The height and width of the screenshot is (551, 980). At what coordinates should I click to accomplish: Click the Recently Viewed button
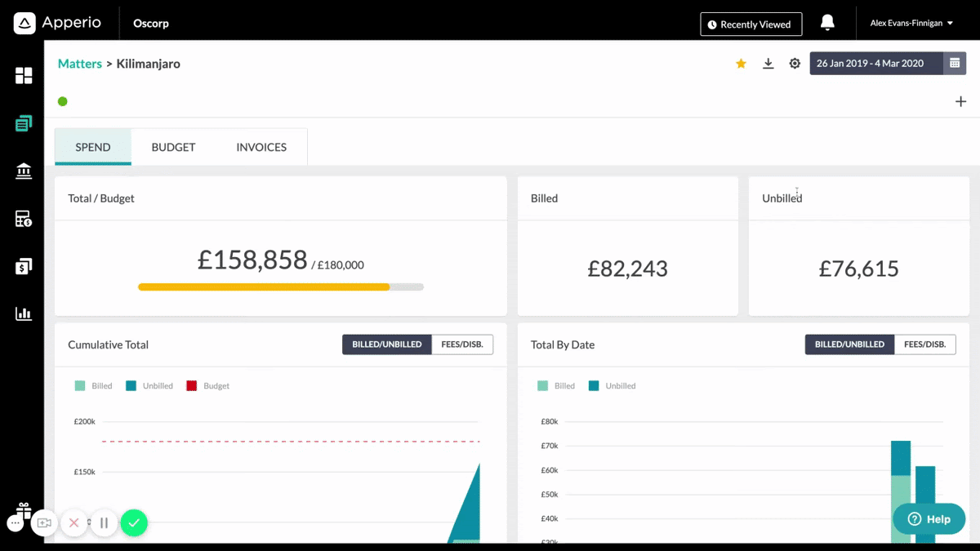click(751, 24)
